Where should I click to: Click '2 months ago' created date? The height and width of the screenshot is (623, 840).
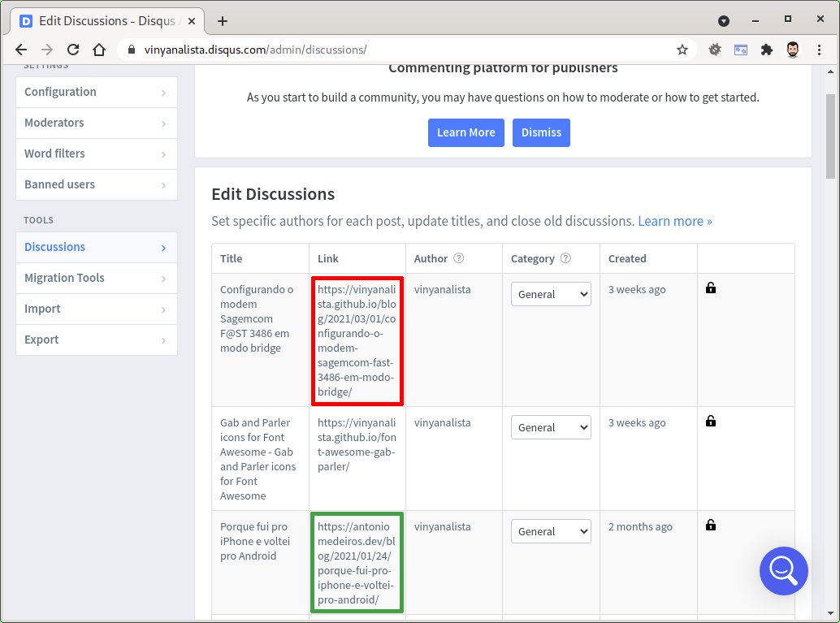tap(640, 526)
